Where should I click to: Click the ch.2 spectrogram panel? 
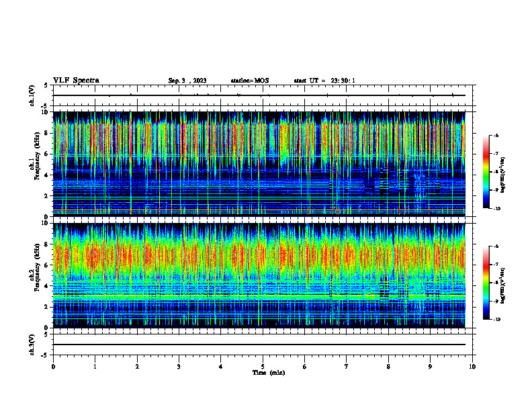point(259,275)
